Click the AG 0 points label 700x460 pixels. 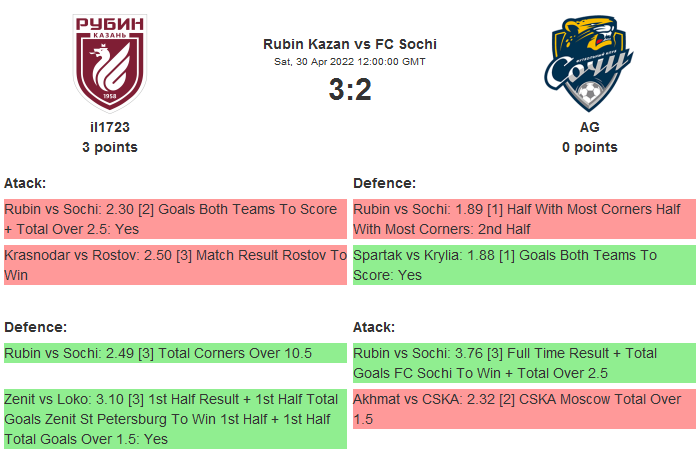click(589, 147)
